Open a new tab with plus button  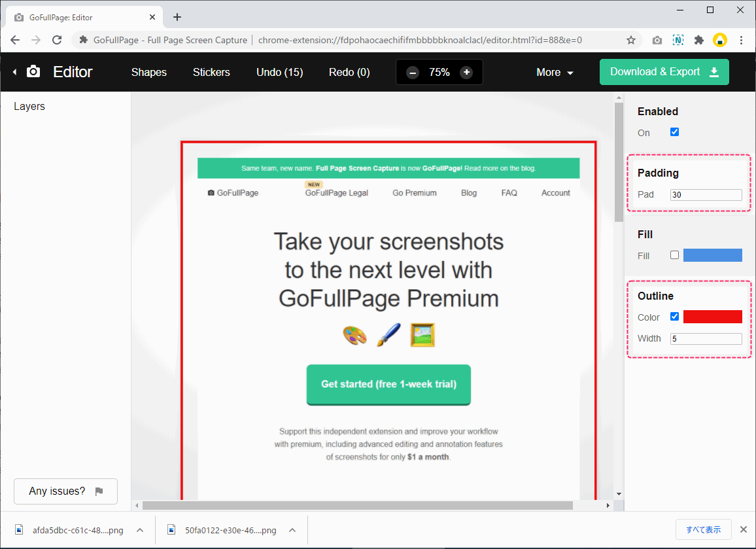tap(177, 18)
